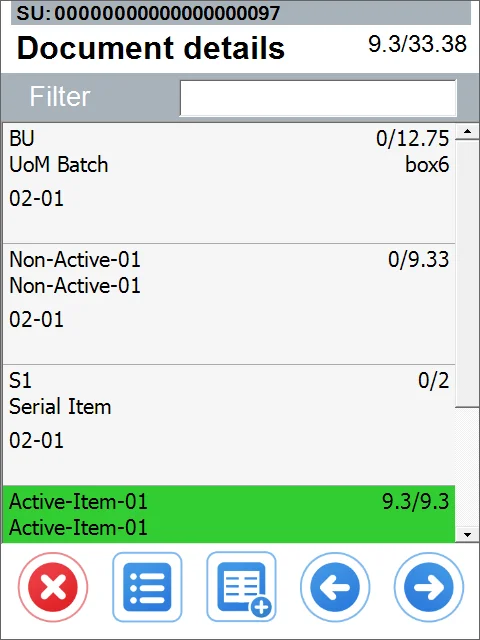Image resolution: width=480 pixels, height=640 pixels.
Task: Click inside the Filter text field
Action: coord(318,98)
